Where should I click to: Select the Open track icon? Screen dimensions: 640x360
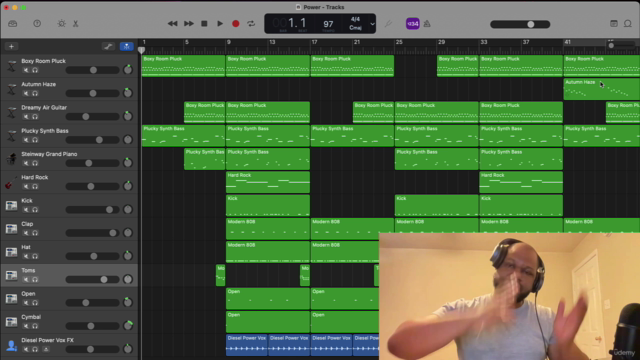point(11,298)
